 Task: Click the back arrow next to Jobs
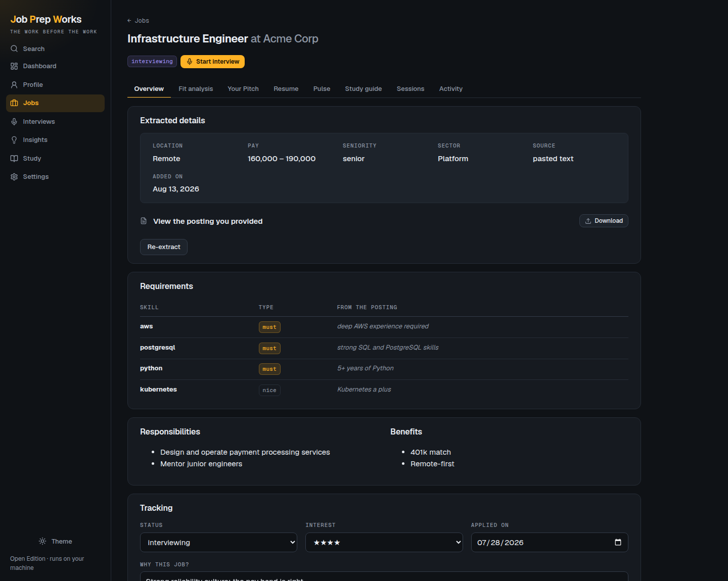tap(129, 21)
